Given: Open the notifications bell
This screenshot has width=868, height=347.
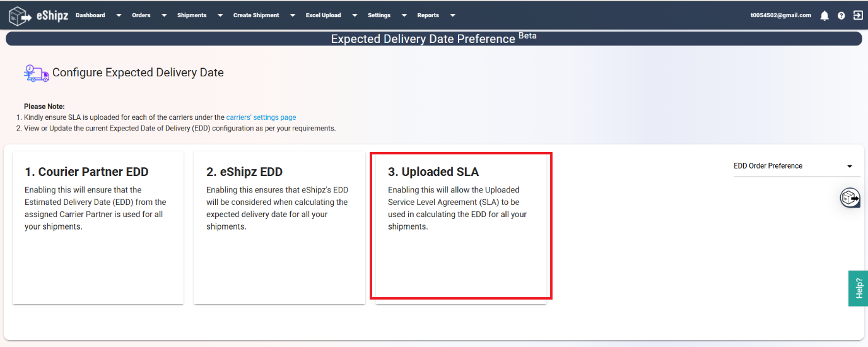Looking at the screenshot, I should 824,15.
